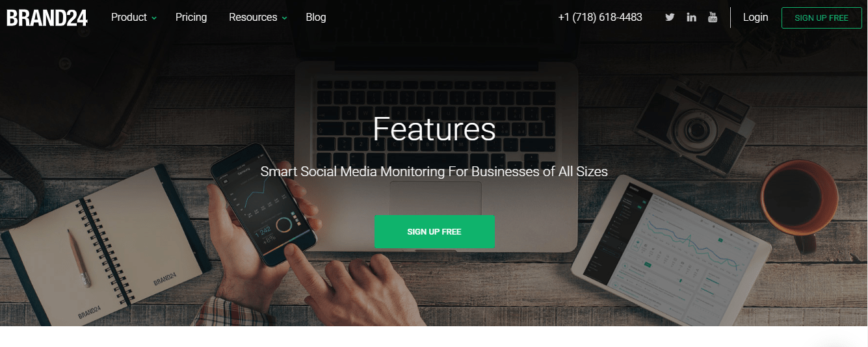Click the BRAND24 logo
This screenshot has width=868, height=347.
(47, 18)
